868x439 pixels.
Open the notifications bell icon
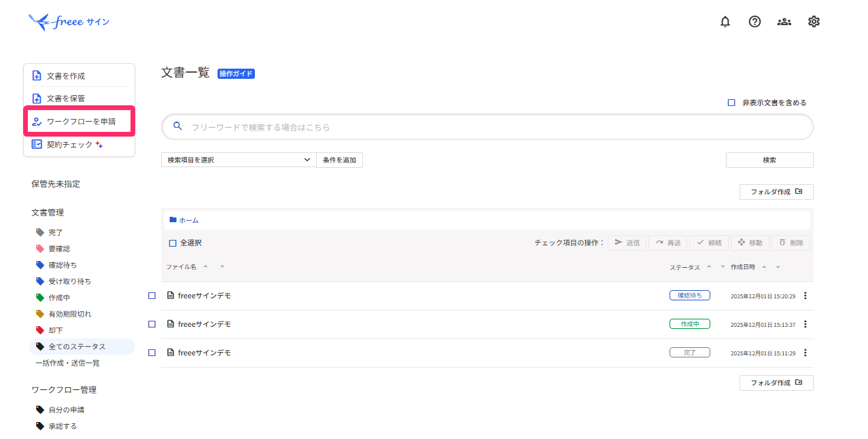pos(725,22)
